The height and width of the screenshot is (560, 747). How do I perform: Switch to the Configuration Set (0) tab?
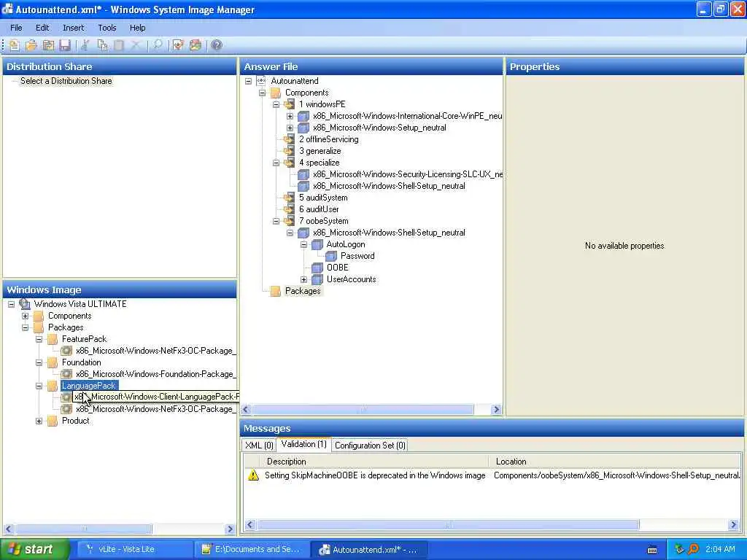point(370,446)
